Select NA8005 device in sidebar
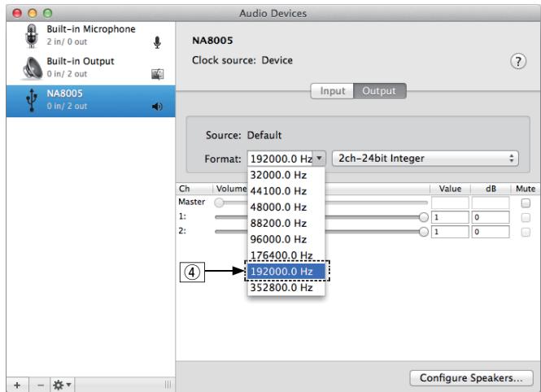This screenshot has width=541, height=392. tap(91, 101)
